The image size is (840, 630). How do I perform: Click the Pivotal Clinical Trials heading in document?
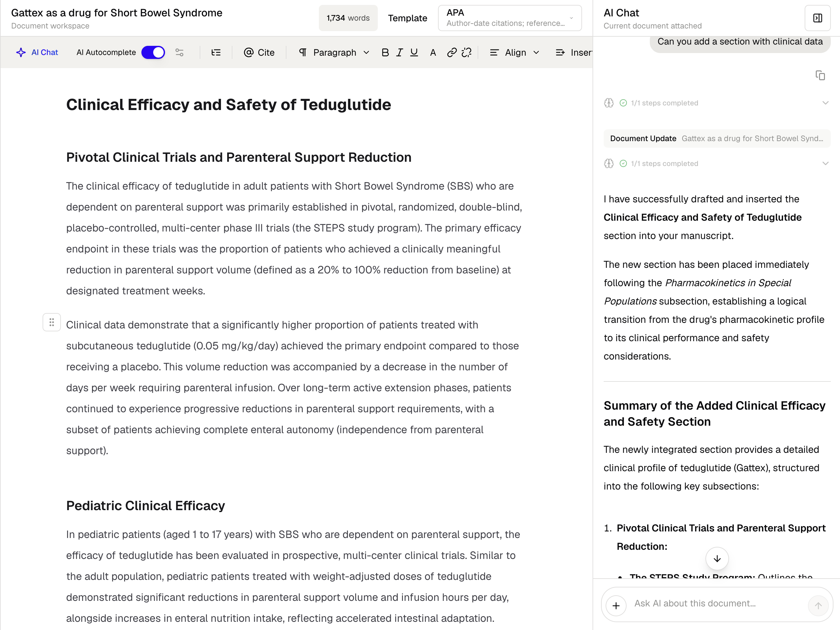(x=239, y=157)
